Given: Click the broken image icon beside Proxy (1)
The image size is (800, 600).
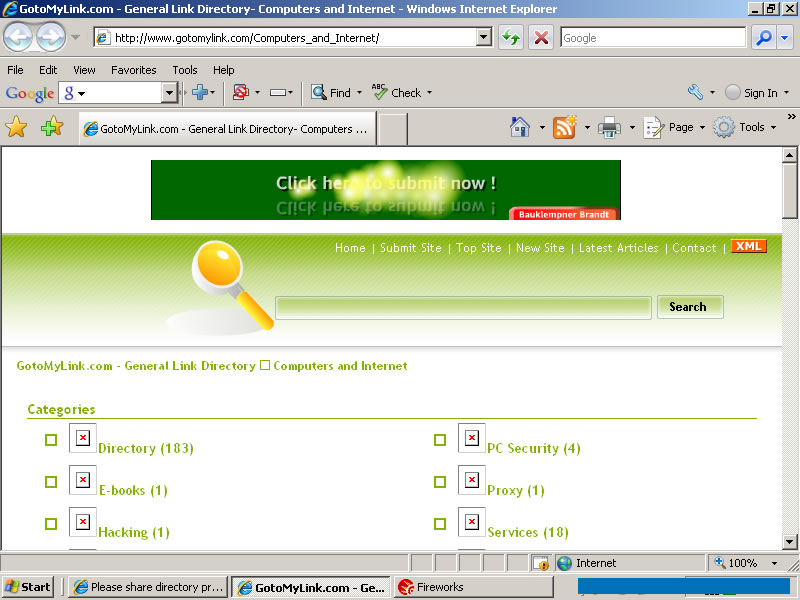Looking at the screenshot, I should tap(472, 480).
